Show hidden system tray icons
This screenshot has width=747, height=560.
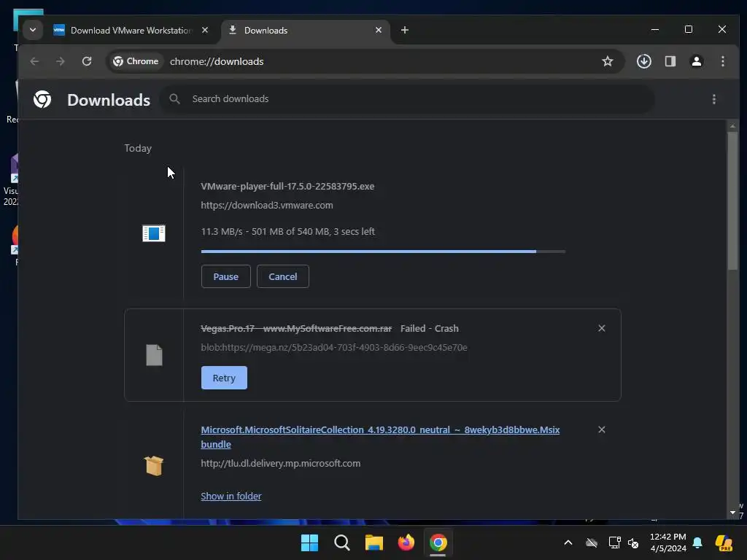pos(568,542)
